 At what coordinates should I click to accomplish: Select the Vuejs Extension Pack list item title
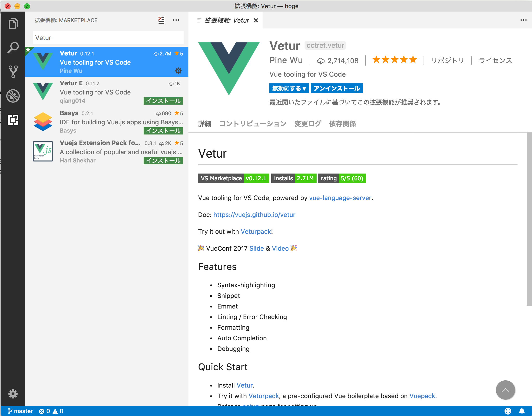point(100,143)
